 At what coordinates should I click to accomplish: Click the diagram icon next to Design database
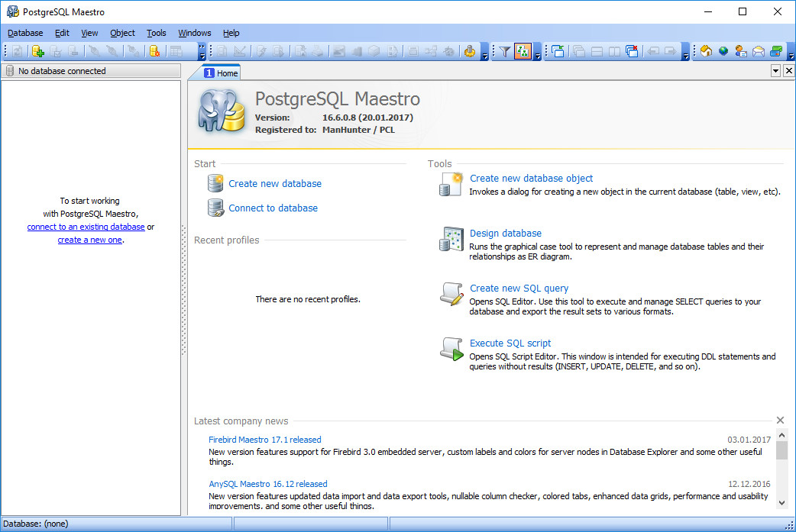(x=451, y=239)
